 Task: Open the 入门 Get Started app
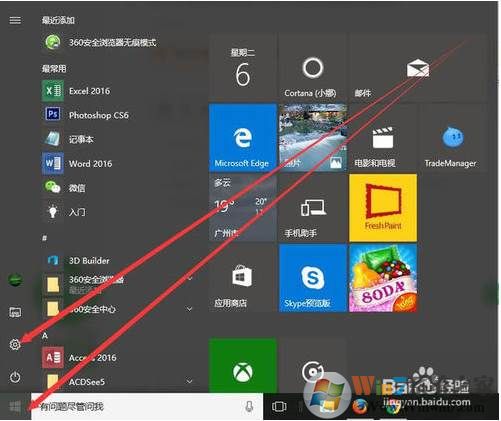click(x=65, y=212)
